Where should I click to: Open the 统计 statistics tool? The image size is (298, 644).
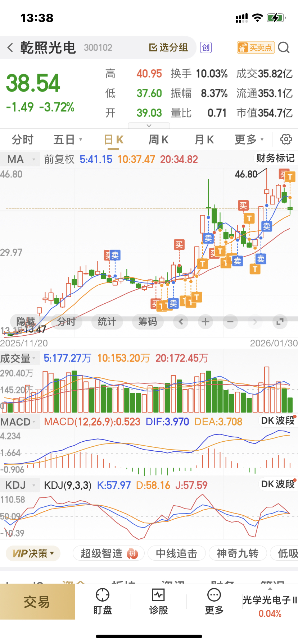107,321
